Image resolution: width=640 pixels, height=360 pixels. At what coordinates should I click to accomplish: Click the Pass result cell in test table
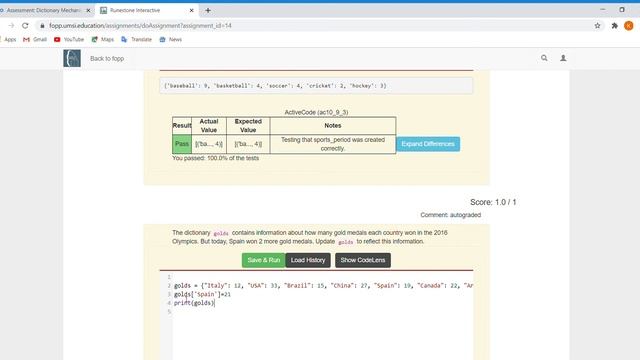(182, 144)
